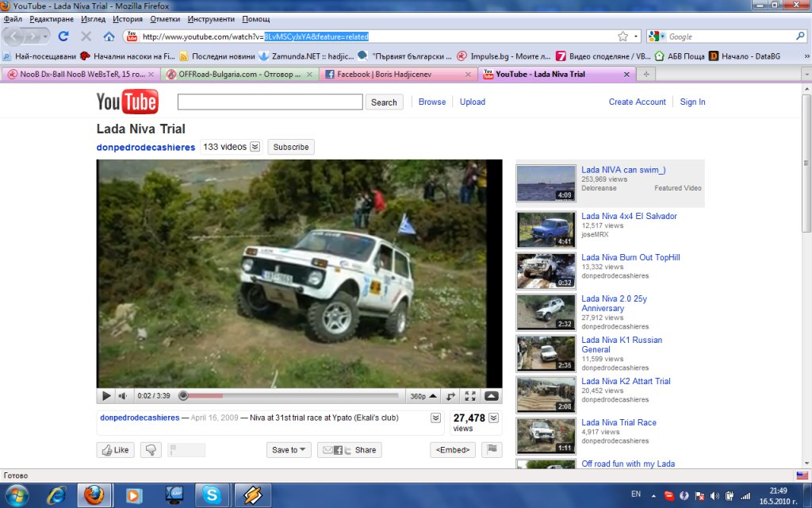Open the Windows Start menu orb
This screenshot has height=508, width=812.
pyautogui.click(x=17, y=495)
